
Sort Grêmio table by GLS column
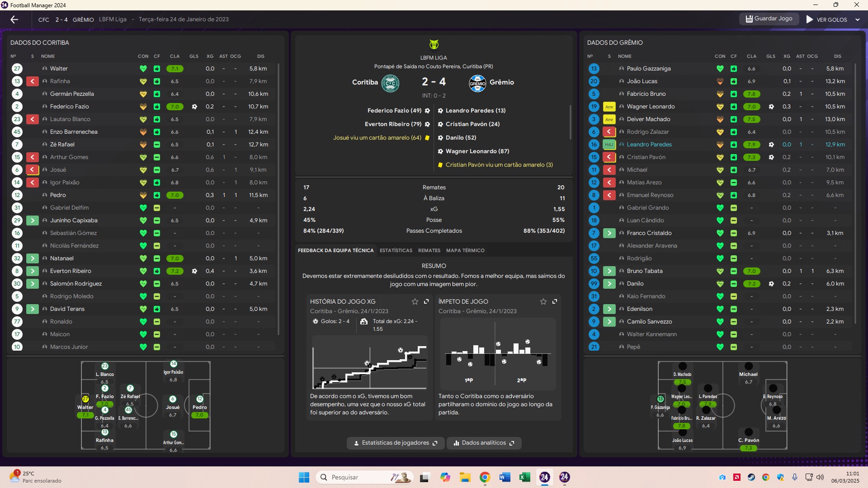click(771, 56)
